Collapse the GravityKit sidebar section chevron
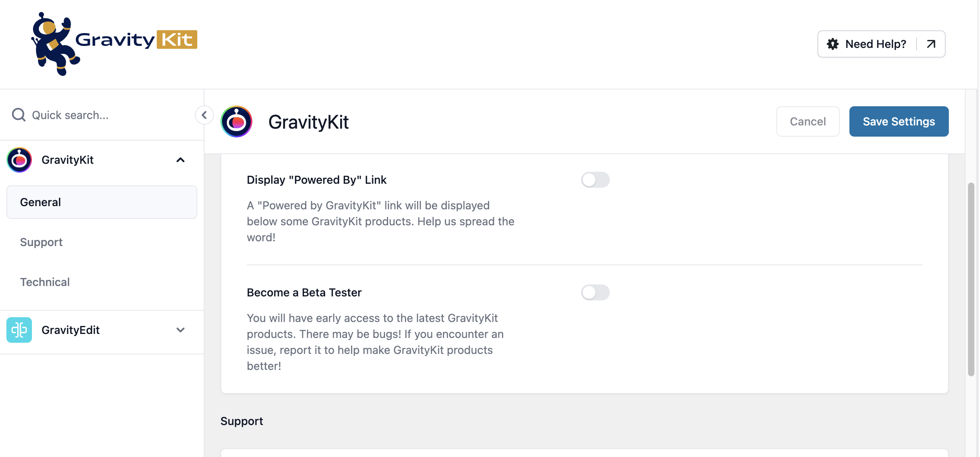The image size is (980, 457). coord(181,160)
